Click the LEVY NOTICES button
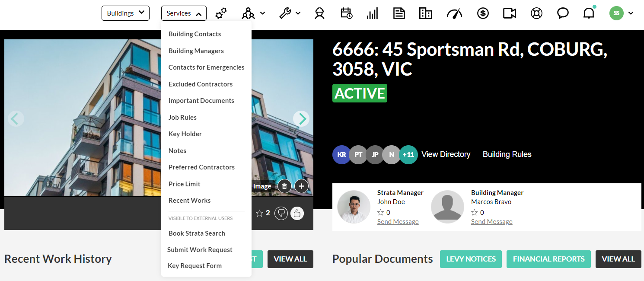 tap(471, 259)
